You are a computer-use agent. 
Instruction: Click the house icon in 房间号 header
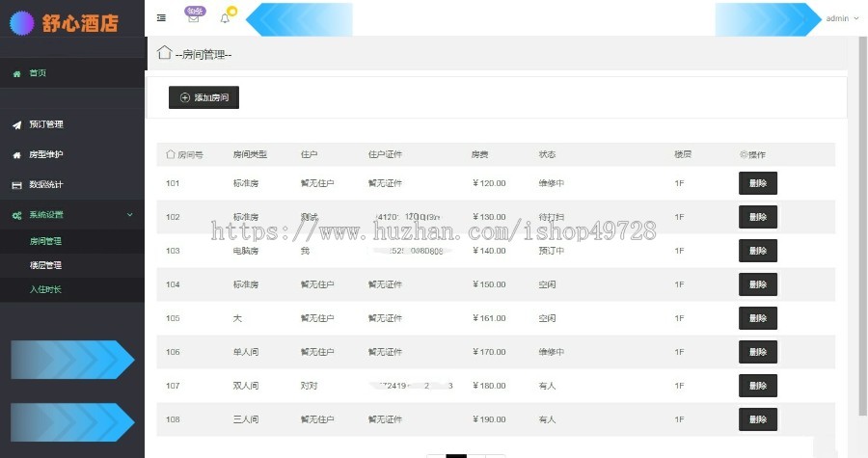[x=171, y=154]
